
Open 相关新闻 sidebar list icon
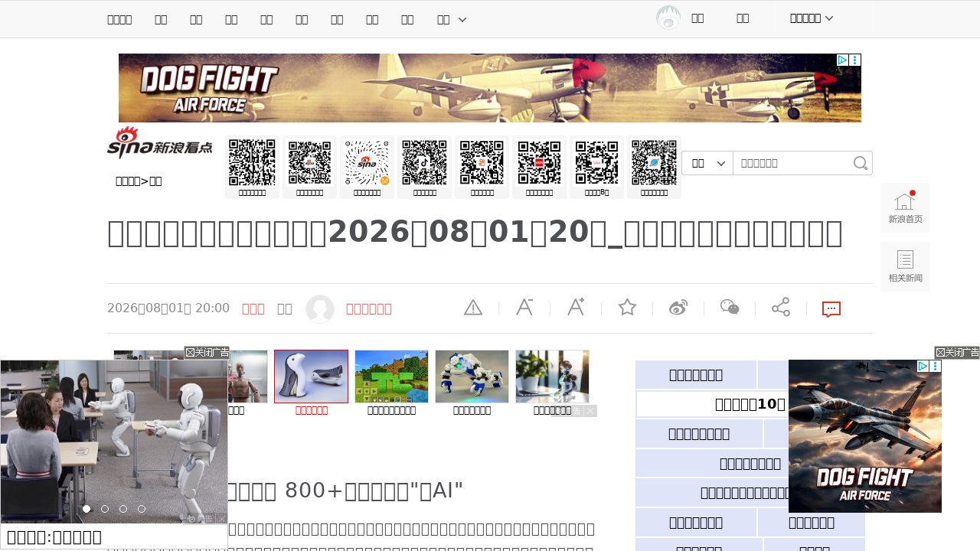click(905, 266)
